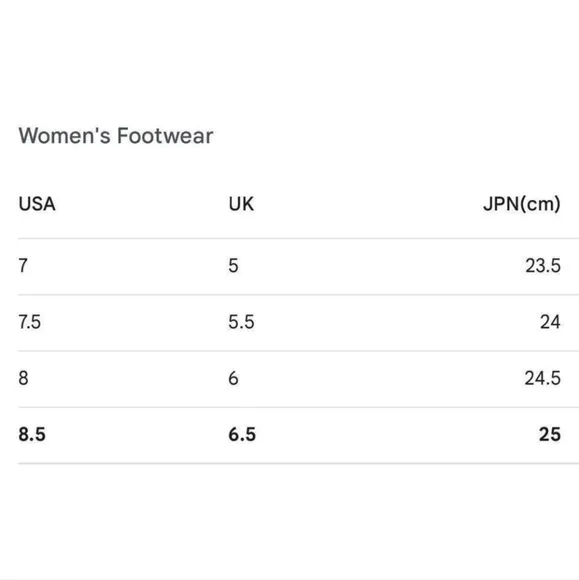Select the bold USA 8.5 cell
This screenshot has height=580, width=579.
coord(32,434)
